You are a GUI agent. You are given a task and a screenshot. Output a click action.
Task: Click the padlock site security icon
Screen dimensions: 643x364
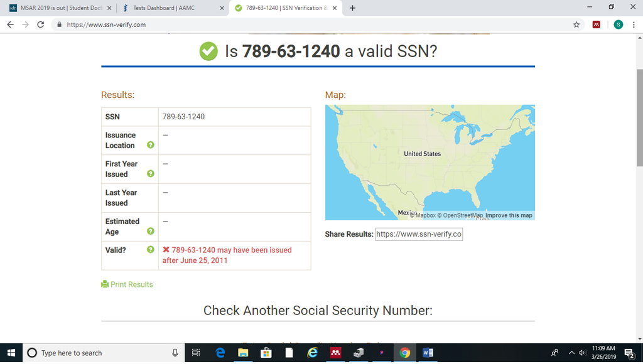[59, 24]
